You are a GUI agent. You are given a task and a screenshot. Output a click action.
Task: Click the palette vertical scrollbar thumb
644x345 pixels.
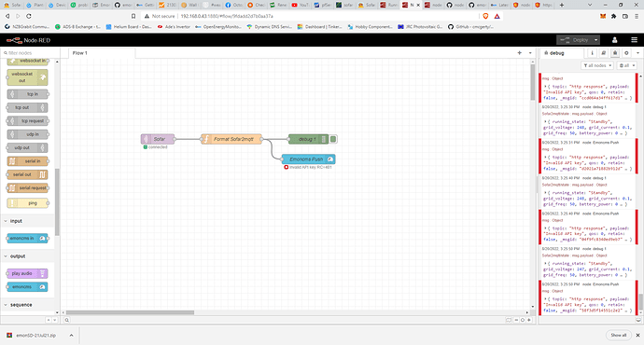[x=57, y=201]
